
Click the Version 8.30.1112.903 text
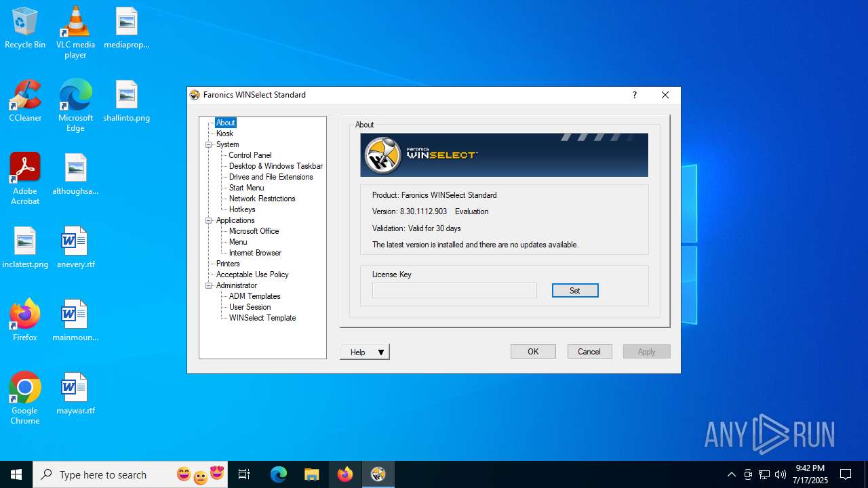[x=410, y=211]
